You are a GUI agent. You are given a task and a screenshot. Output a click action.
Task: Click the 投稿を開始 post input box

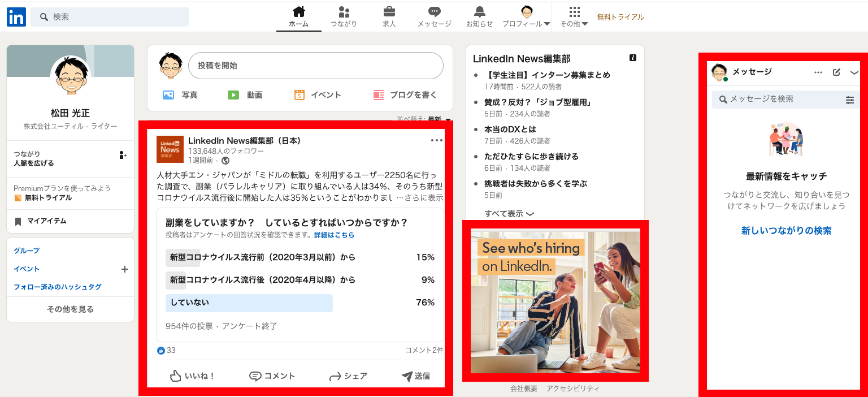click(316, 66)
